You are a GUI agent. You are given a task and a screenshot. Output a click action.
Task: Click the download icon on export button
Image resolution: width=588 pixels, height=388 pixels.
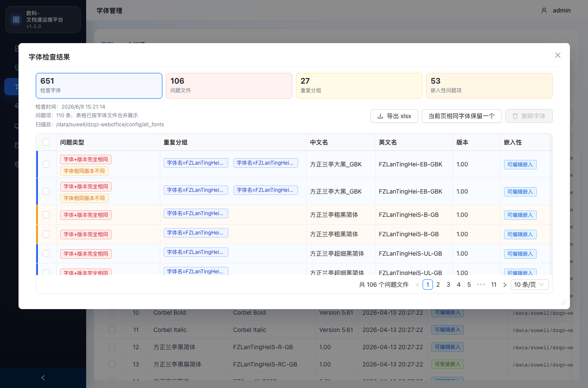point(380,116)
